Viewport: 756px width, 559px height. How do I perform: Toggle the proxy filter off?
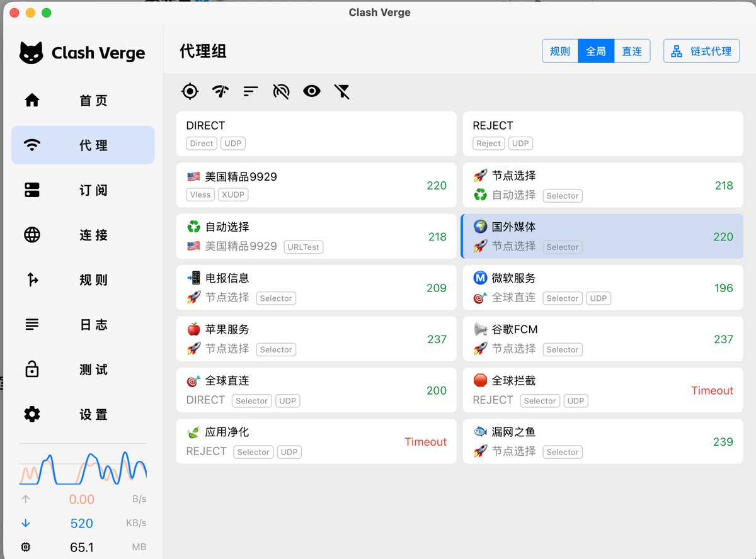click(341, 91)
